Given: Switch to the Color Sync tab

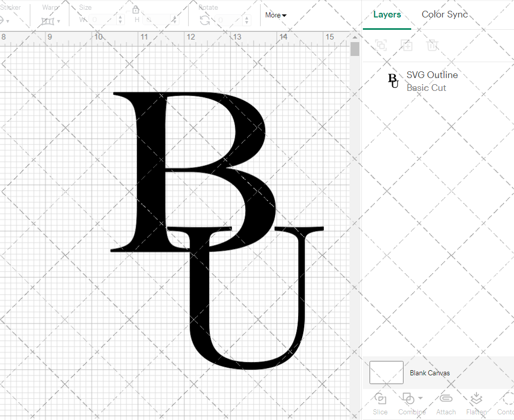Looking at the screenshot, I should [445, 14].
